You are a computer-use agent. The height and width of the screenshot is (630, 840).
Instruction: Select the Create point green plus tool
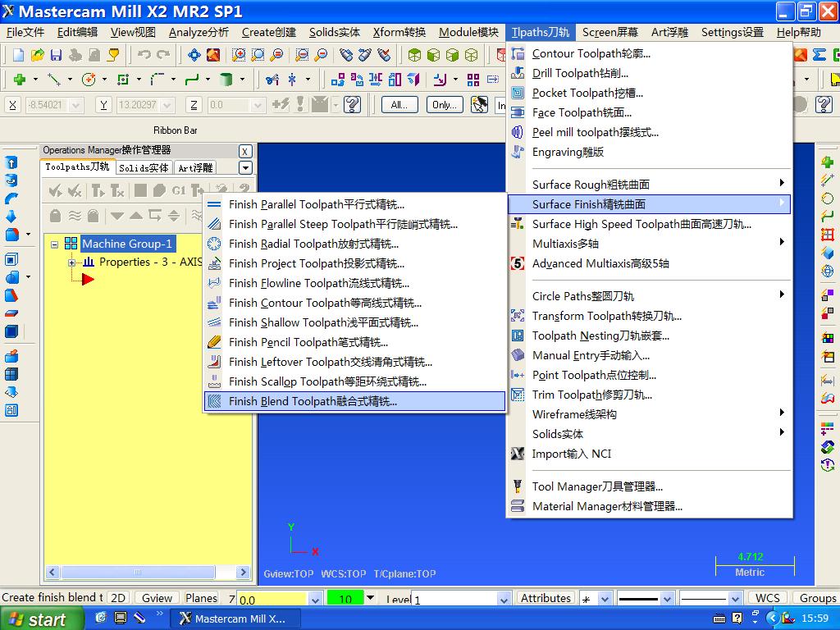pos(20,80)
